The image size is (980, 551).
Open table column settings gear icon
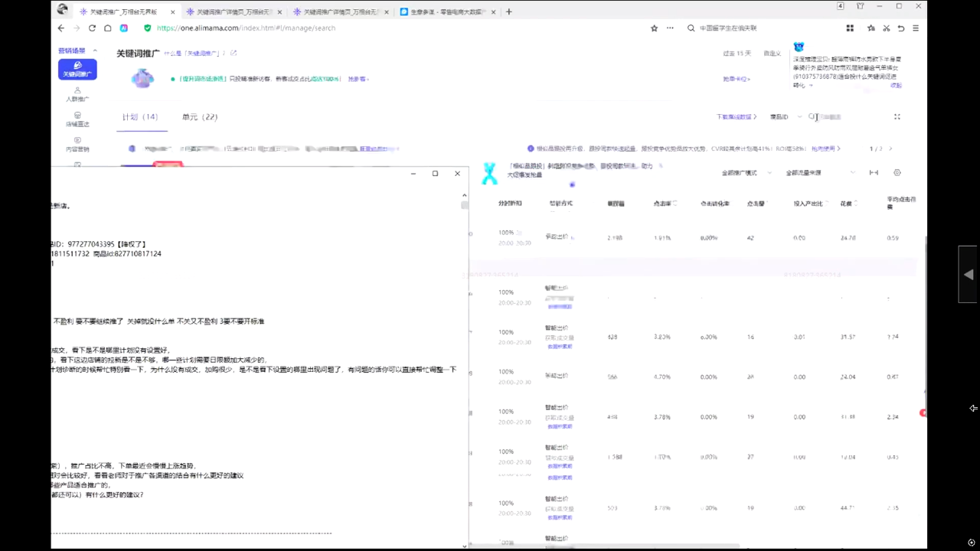click(x=897, y=173)
